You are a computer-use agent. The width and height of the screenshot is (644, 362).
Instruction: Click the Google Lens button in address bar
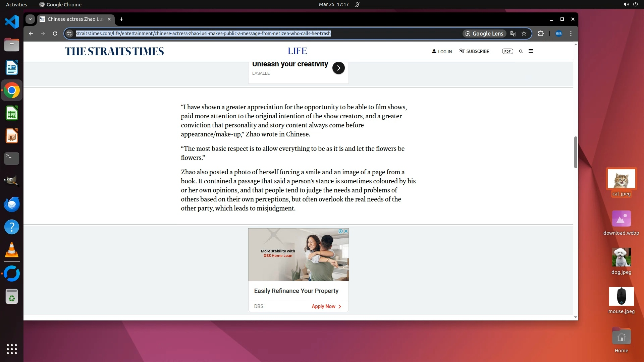(x=484, y=34)
